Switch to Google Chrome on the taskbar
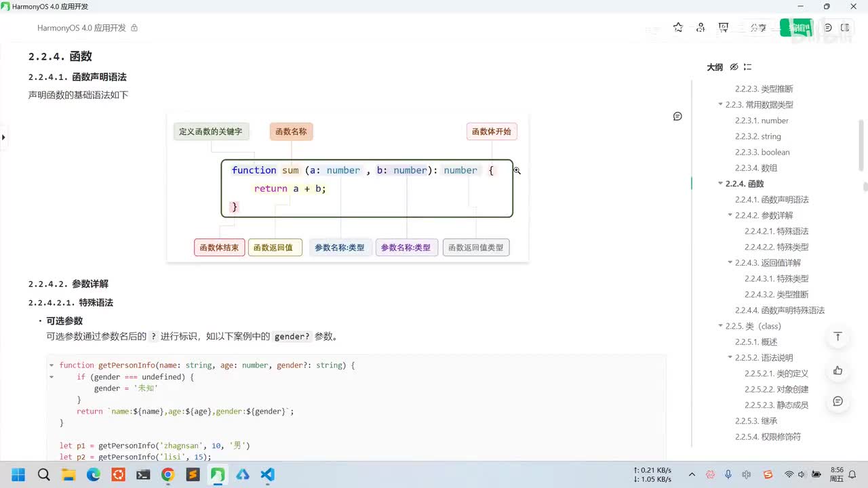 click(x=167, y=474)
